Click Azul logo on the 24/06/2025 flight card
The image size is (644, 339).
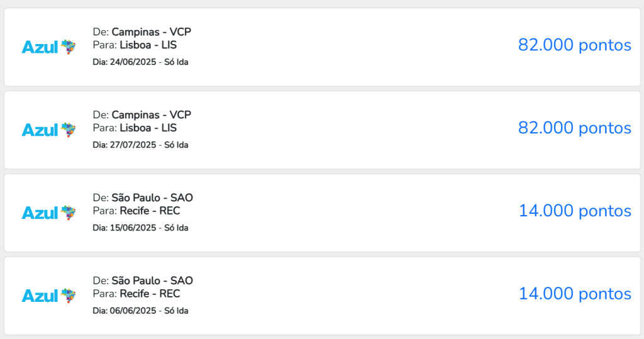point(48,47)
